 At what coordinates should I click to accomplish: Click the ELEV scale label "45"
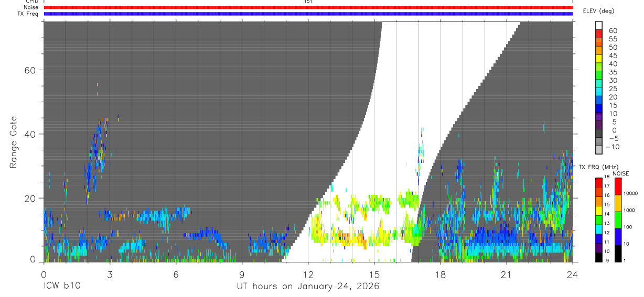pyautogui.click(x=612, y=56)
